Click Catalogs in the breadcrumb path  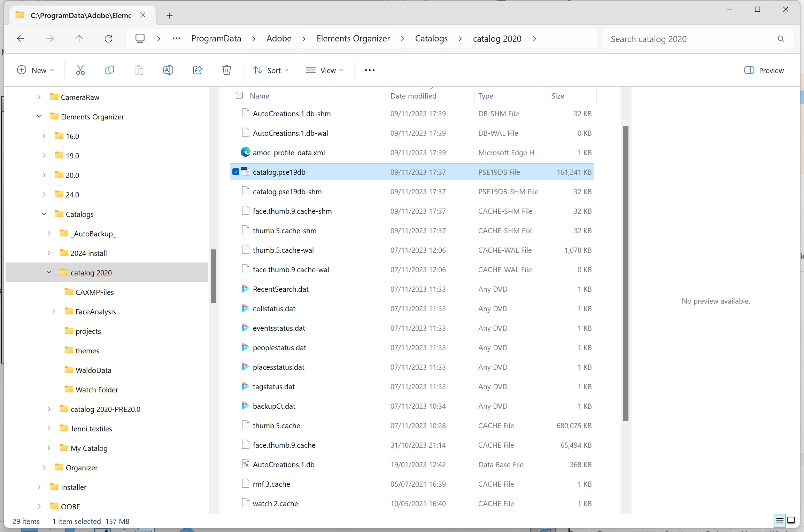coord(431,39)
